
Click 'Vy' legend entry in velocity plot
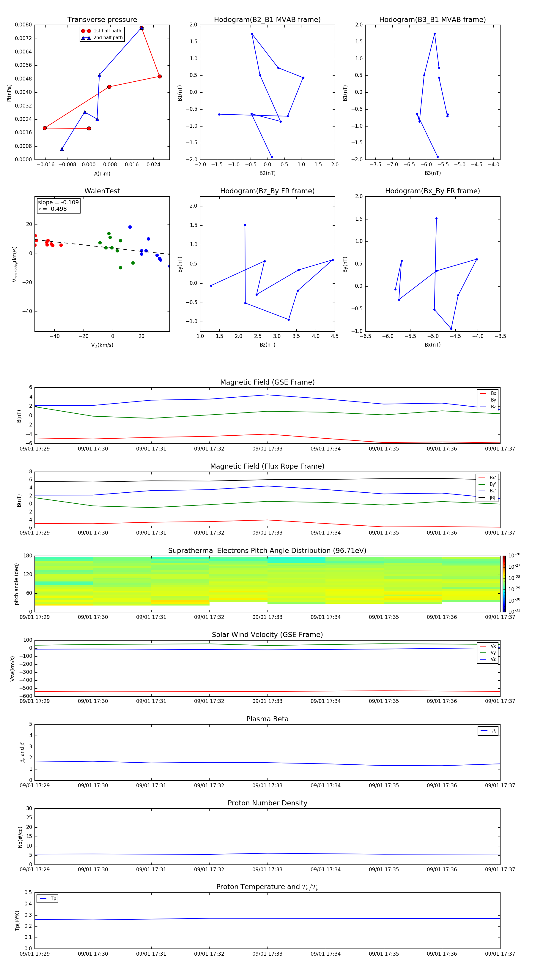(488, 652)
